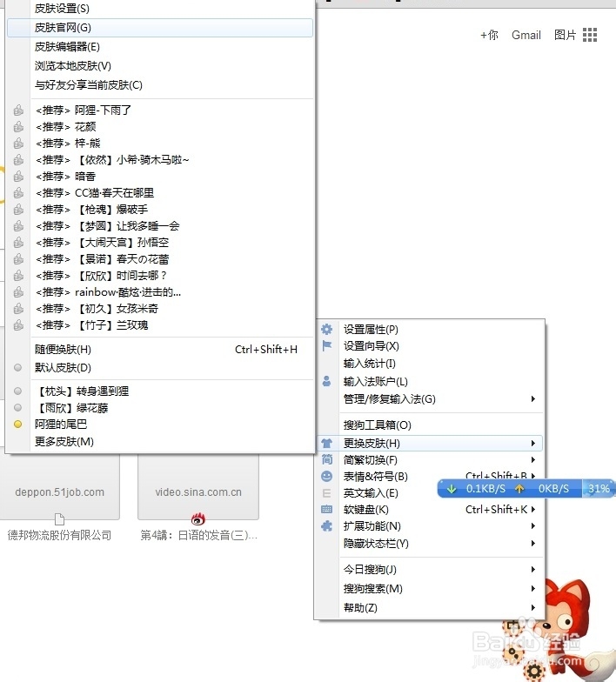616x682 pixels.
Task: Click thumbs-up icon beside rainbow·酷炫·进击的...
Action: point(18,292)
